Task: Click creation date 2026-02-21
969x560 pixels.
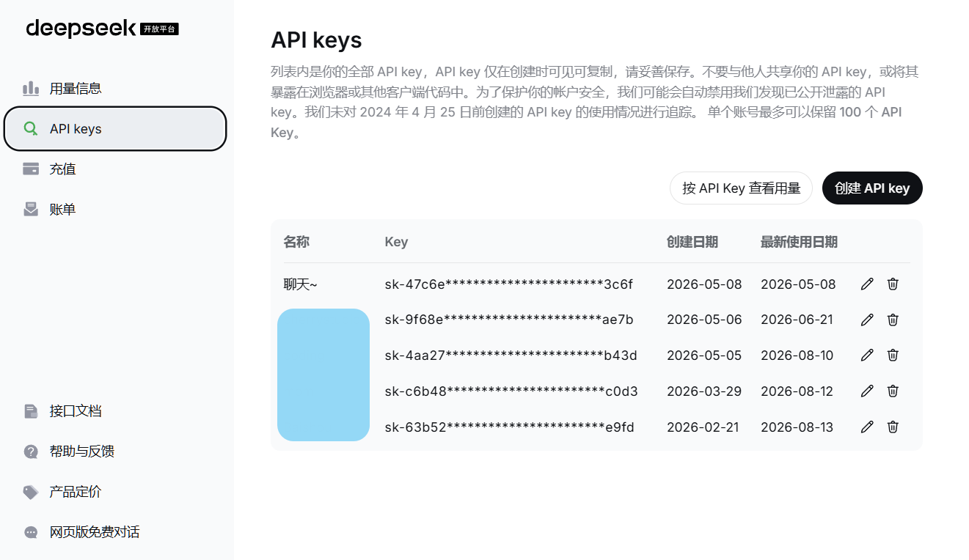Action: click(703, 427)
